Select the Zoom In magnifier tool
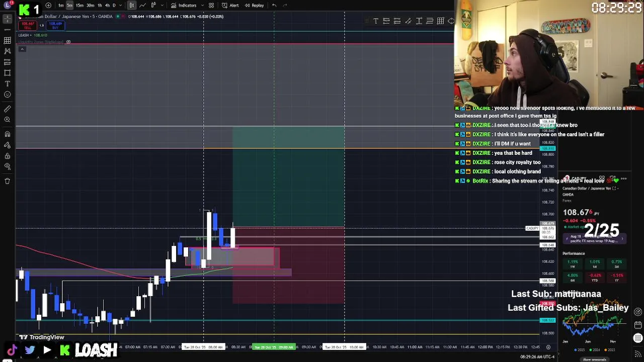 [x=7, y=120]
